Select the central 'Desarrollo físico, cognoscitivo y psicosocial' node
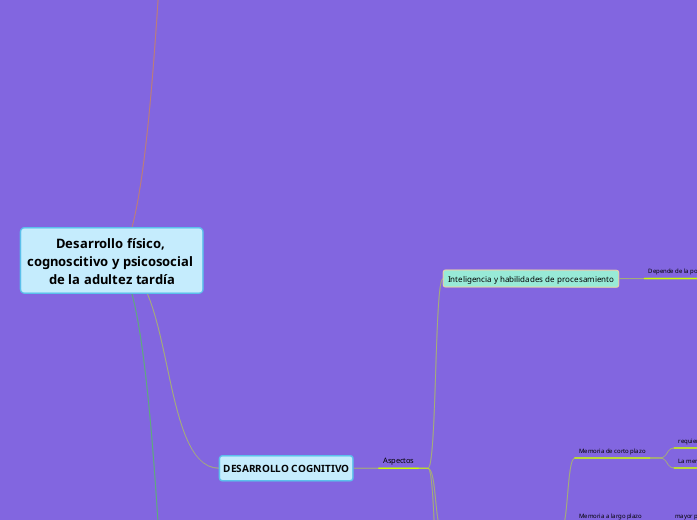Viewport: 697px width, 520px height. (111, 260)
